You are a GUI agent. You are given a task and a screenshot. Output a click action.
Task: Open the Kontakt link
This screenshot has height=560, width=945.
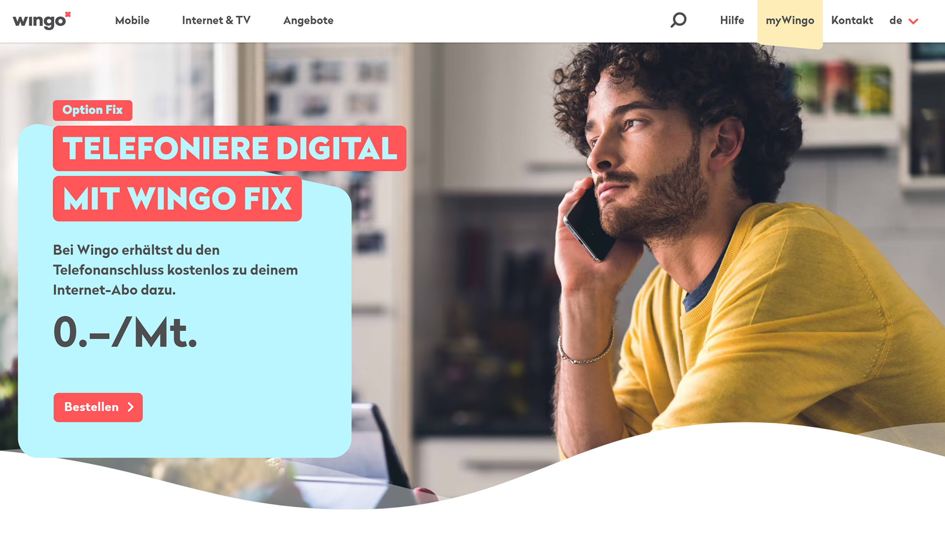click(x=852, y=20)
